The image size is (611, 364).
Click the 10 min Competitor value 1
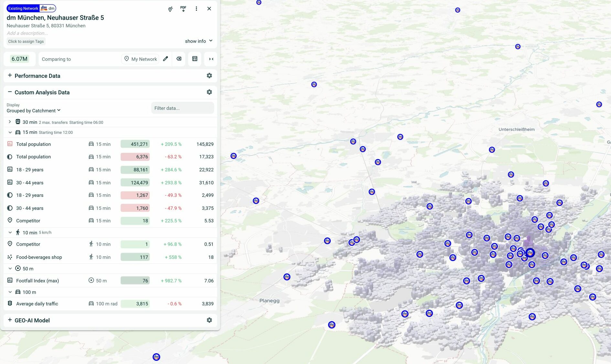coord(135,244)
